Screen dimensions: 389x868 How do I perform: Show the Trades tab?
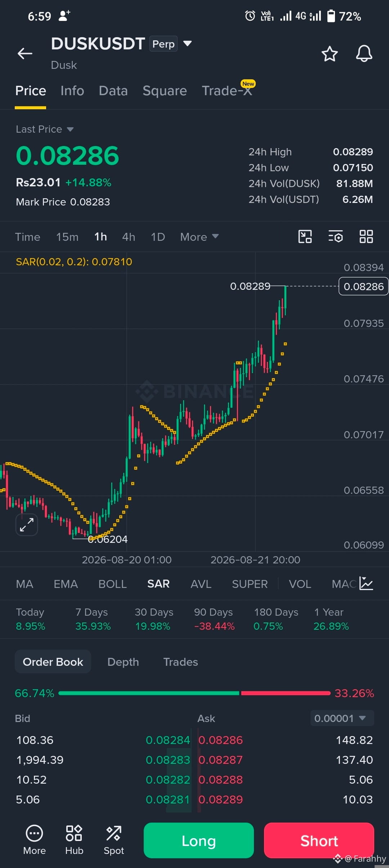[181, 662]
